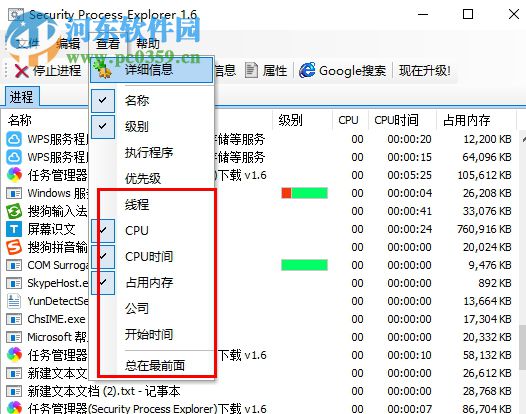Click 任务管理器 icon at 00:00:10
This screenshot has height=414, width=526.
pyautogui.click(x=14, y=355)
